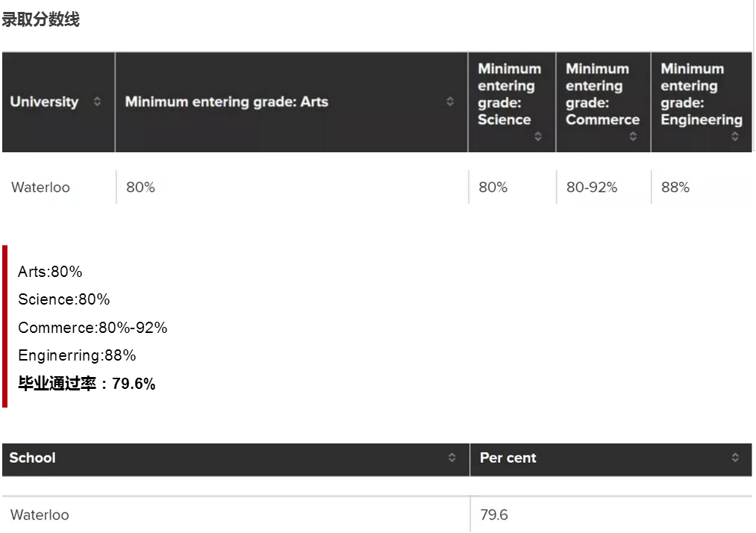Click the red vertical quote bar
Image resolution: width=756 pixels, height=533 pixels.
tap(4, 326)
